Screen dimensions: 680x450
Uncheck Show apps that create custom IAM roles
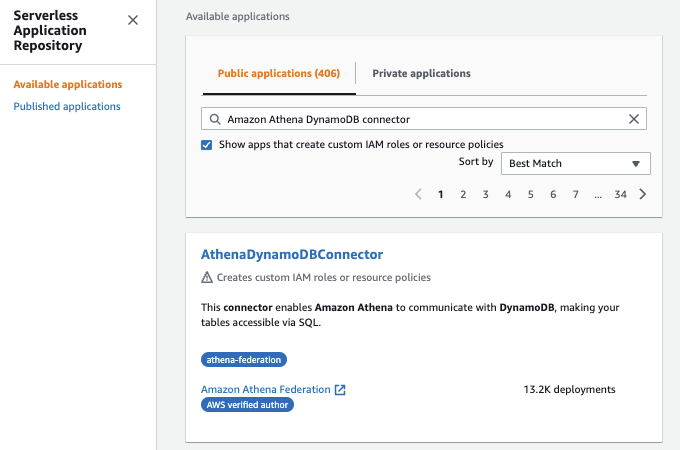click(207, 144)
